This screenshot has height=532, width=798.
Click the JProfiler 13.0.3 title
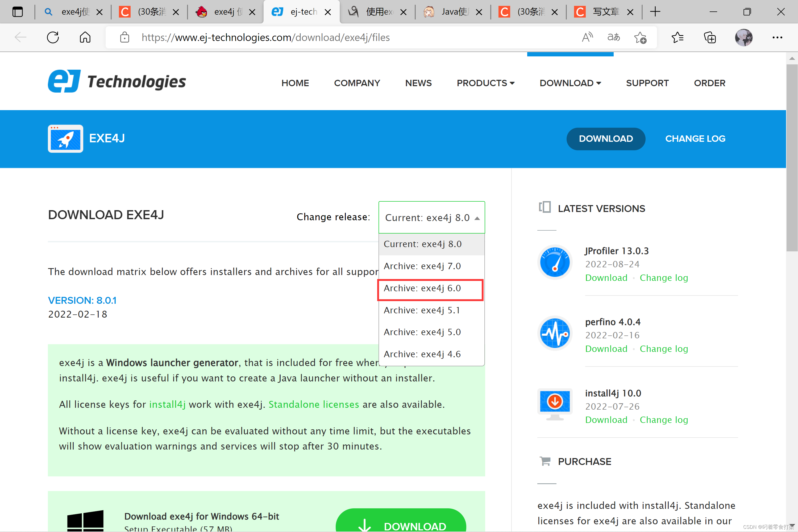(617, 251)
